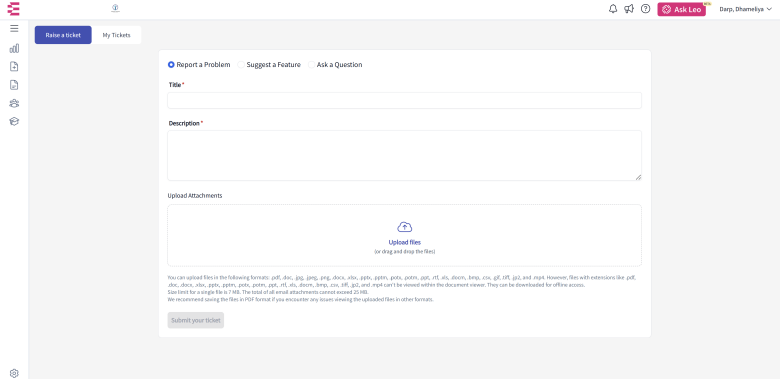Open the notifications bell icon
The width and height of the screenshot is (780, 379).
tap(613, 9)
